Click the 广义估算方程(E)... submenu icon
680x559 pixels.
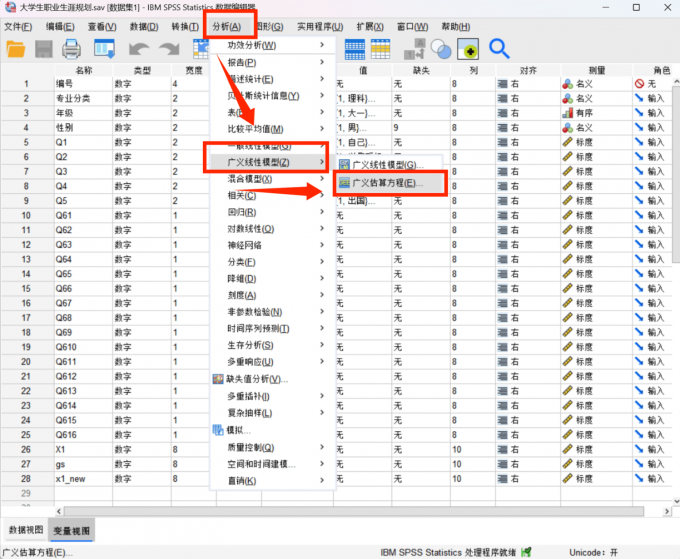click(344, 183)
